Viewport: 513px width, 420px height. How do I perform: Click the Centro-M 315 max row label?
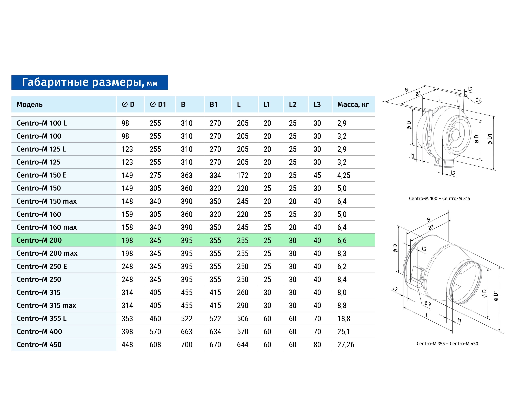click(x=46, y=306)
